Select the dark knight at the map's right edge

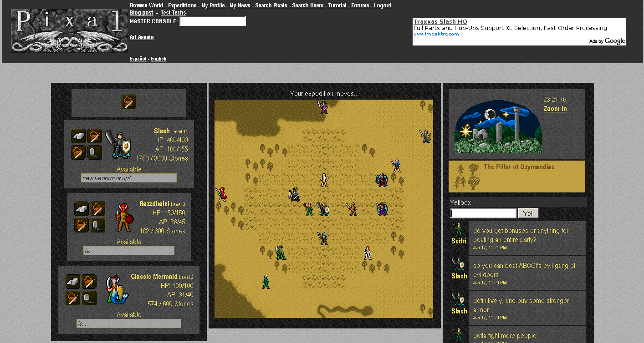(x=425, y=136)
